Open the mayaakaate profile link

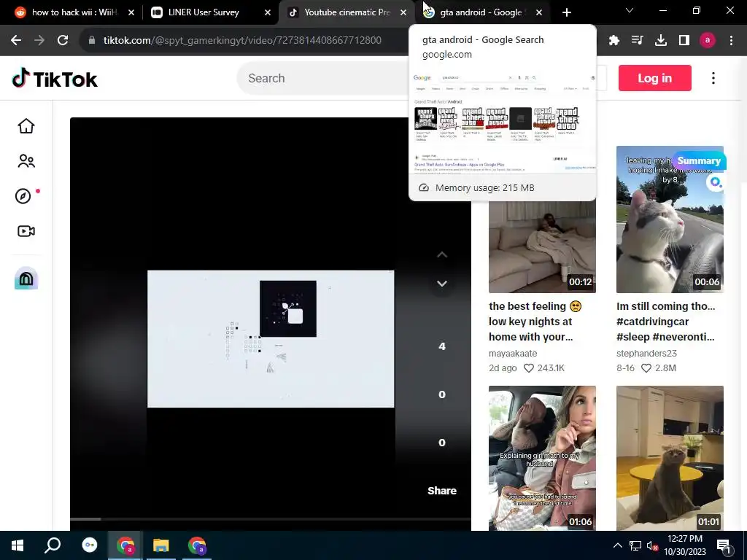pos(513,354)
